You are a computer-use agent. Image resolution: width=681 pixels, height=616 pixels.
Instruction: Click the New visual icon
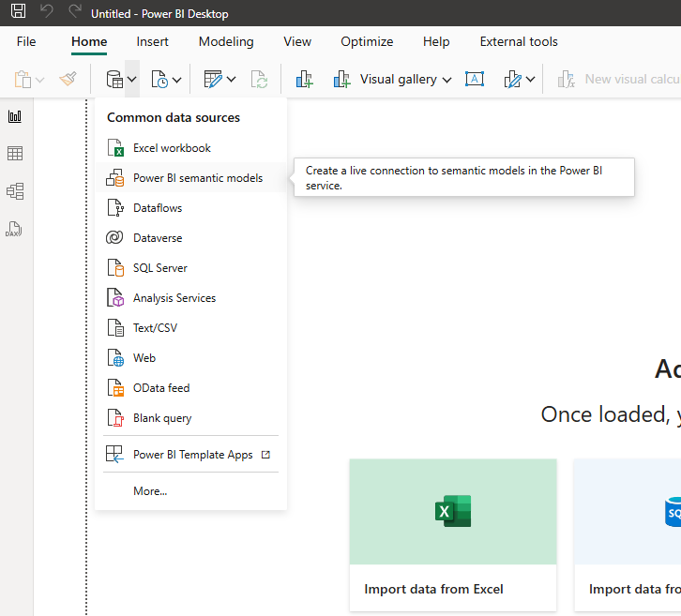pos(304,80)
